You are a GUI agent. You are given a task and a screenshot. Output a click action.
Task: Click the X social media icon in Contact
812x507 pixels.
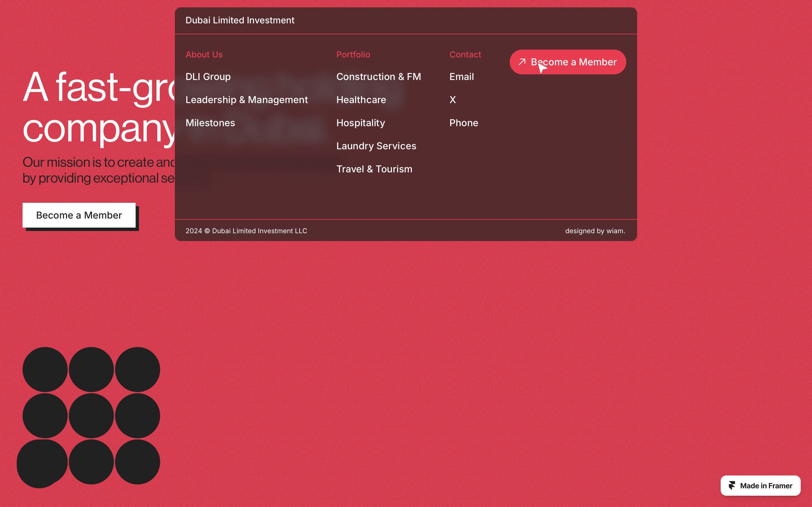click(x=453, y=99)
